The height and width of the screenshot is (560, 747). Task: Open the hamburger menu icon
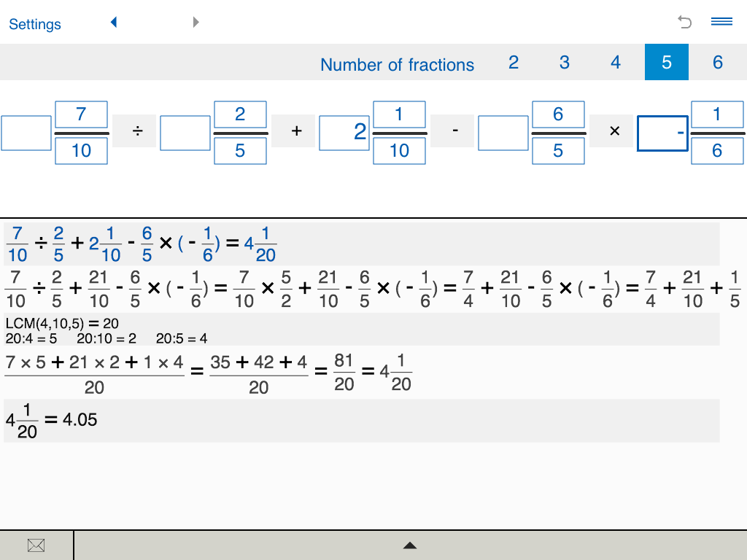[x=721, y=21]
